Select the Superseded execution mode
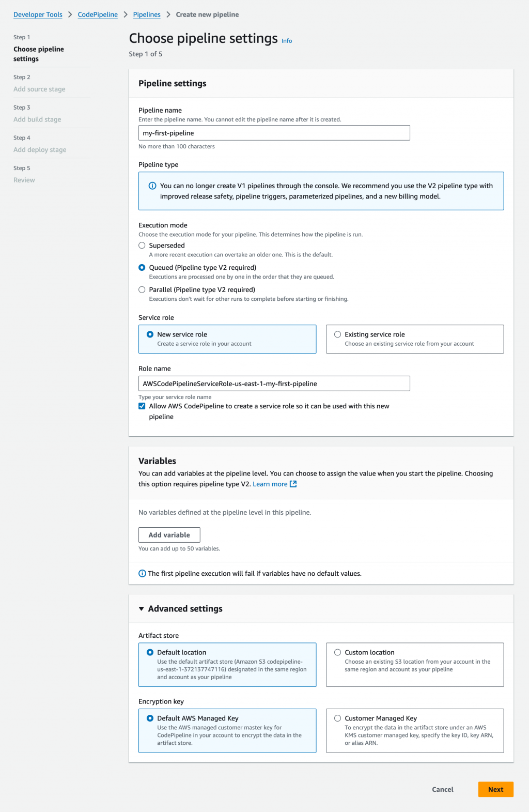 (x=142, y=246)
